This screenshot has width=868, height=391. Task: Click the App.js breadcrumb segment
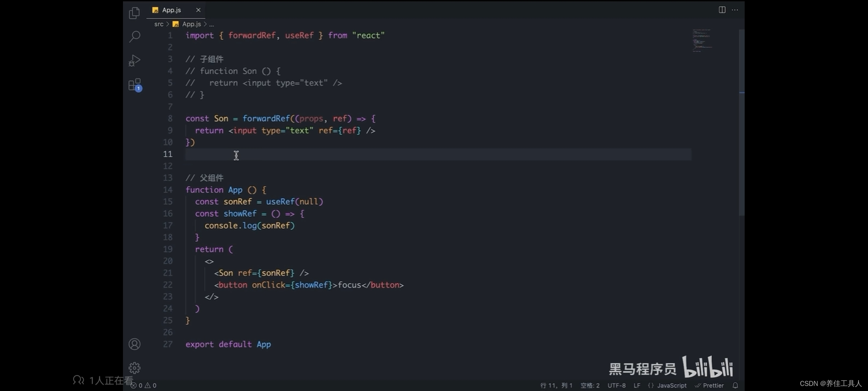(x=187, y=24)
